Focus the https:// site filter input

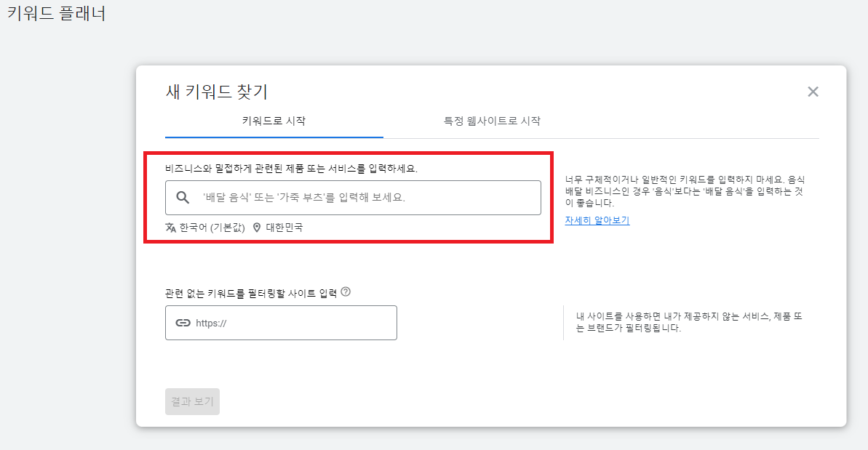[x=281, y=322]
